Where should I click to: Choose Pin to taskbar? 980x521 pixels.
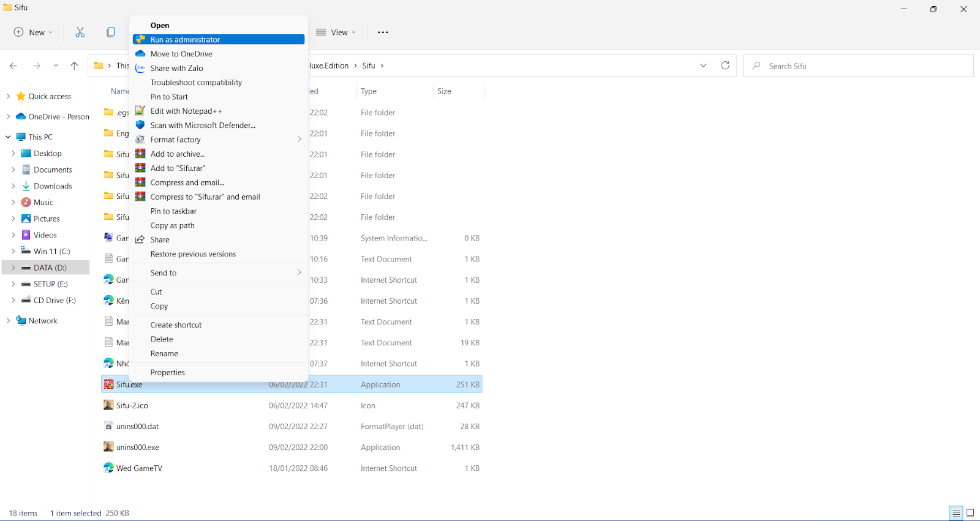click(x=219, y=211)
